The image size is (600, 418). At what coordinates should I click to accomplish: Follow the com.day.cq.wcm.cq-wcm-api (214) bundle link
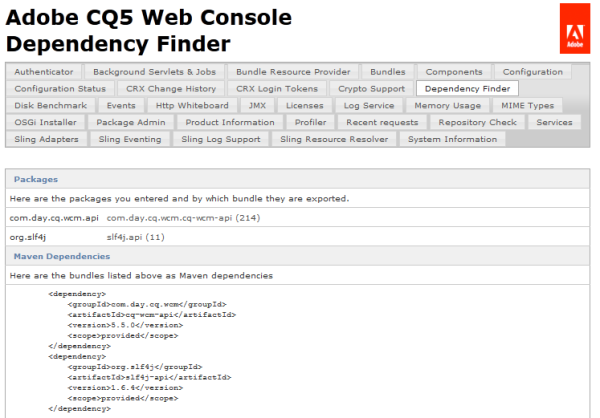183,218
